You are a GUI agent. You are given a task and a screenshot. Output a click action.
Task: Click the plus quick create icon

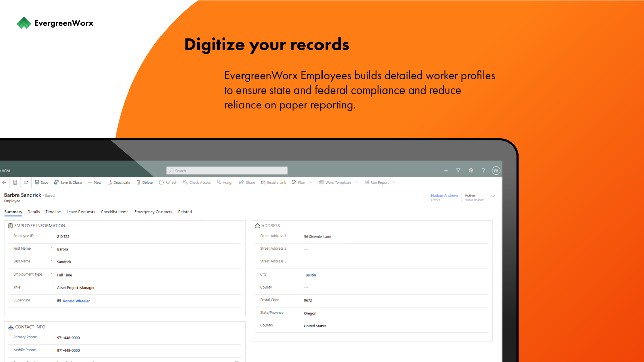click(446, 171)
